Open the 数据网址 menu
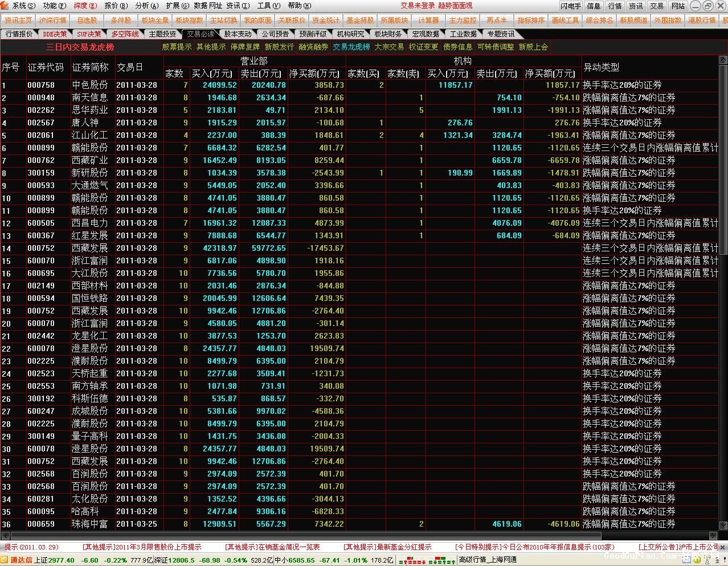Viewport: 728px width, 566px height. pyautogui.click(x=208, y=6)
